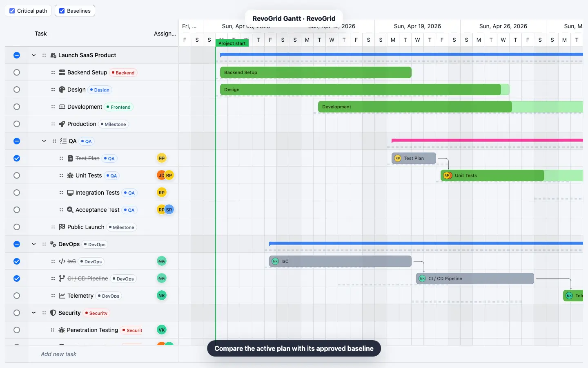The width and height of the screenshot is (588, 368).
Task: Mark Design task as complete
Action: [x=17, y=90]
